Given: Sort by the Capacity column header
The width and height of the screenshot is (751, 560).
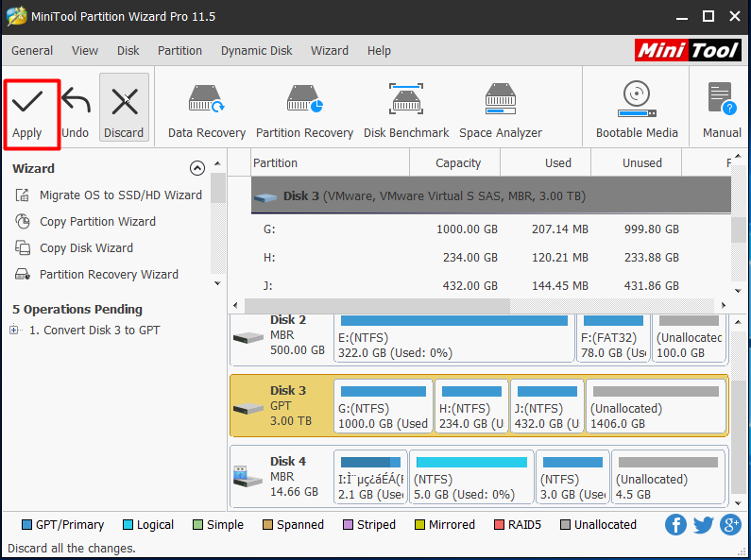Looking at the screenshot, I should point(455,162).
